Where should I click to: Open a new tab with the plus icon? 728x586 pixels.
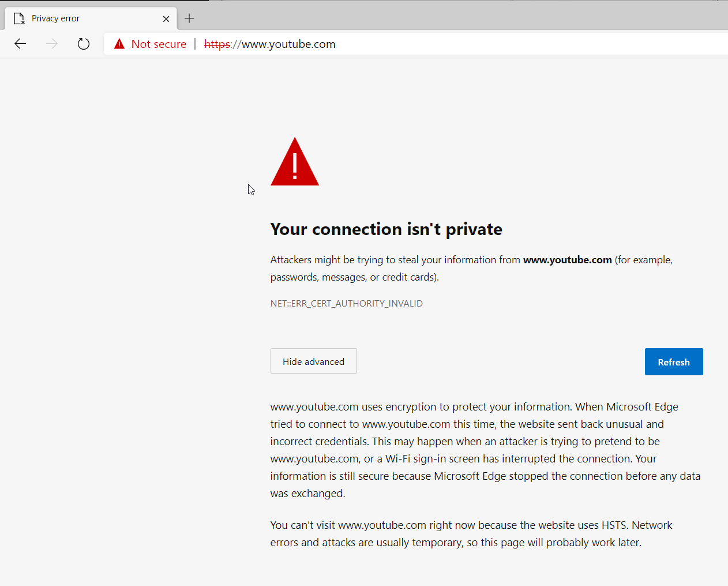point(189,18)
